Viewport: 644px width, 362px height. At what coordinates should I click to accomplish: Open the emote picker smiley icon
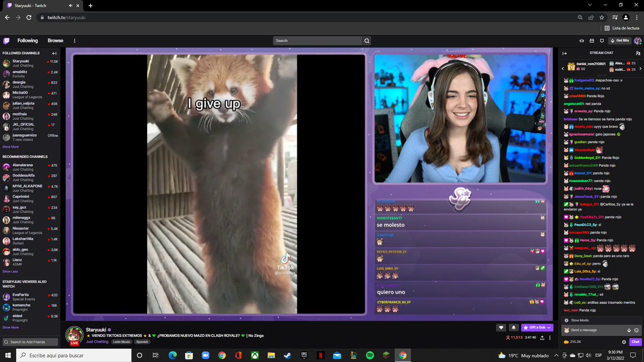[636, 330]
